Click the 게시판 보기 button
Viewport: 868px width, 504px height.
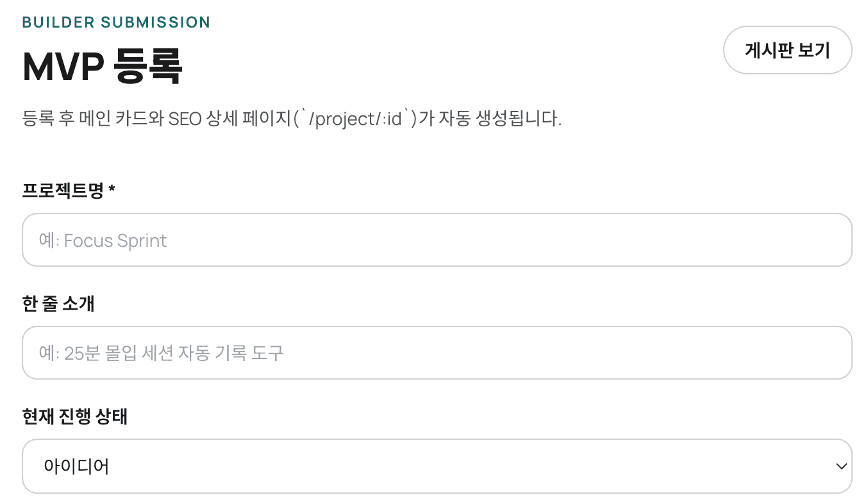click(787, 50)
